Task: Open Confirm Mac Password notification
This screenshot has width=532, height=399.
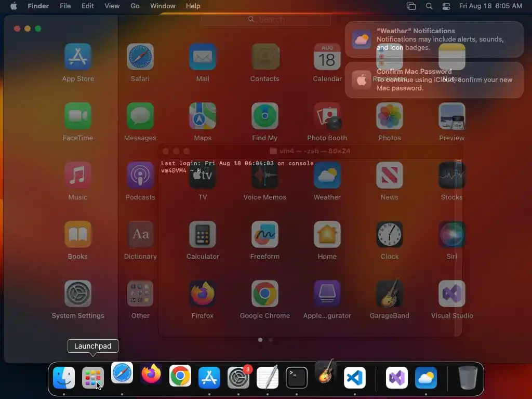Action: tap(434, 79)
